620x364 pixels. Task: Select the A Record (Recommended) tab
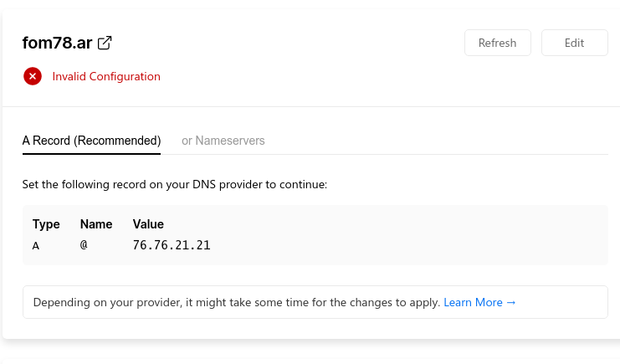tap(91, 141)
